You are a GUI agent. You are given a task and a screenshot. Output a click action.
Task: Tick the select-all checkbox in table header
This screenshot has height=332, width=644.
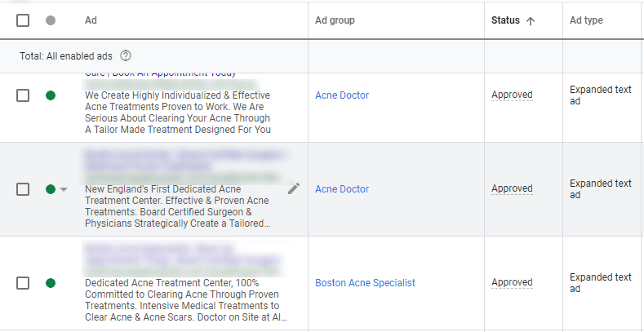click(23, 20)
